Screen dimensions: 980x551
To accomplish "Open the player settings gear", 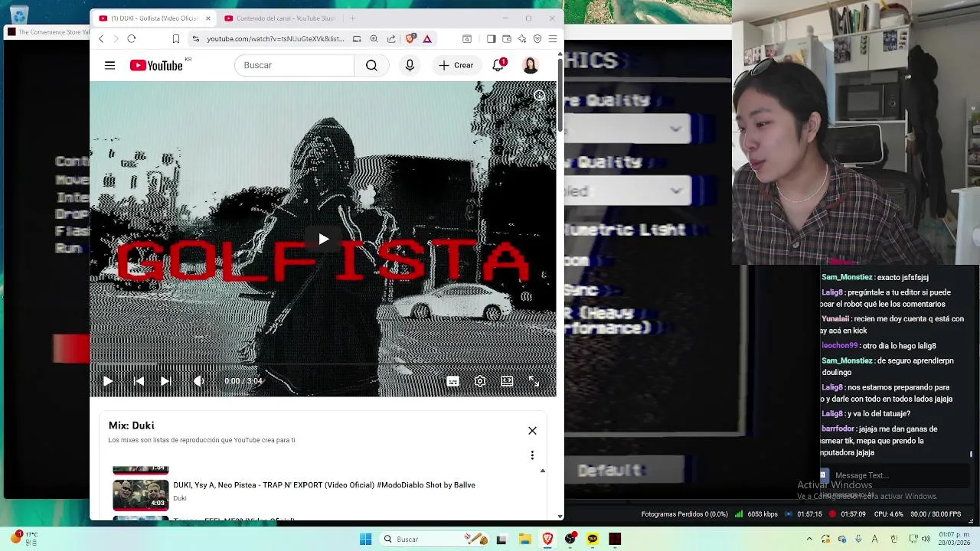I will coord(480,381).
